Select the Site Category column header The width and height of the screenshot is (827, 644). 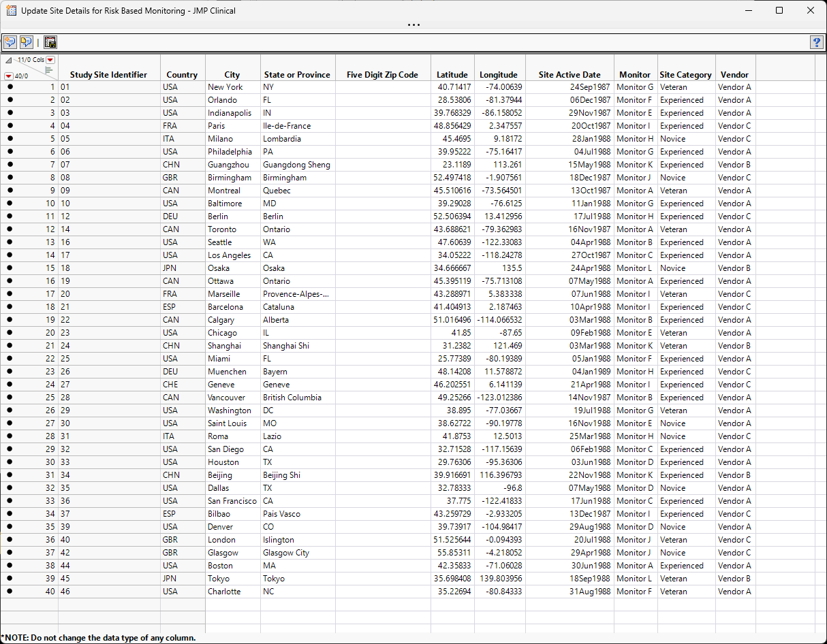685,75
